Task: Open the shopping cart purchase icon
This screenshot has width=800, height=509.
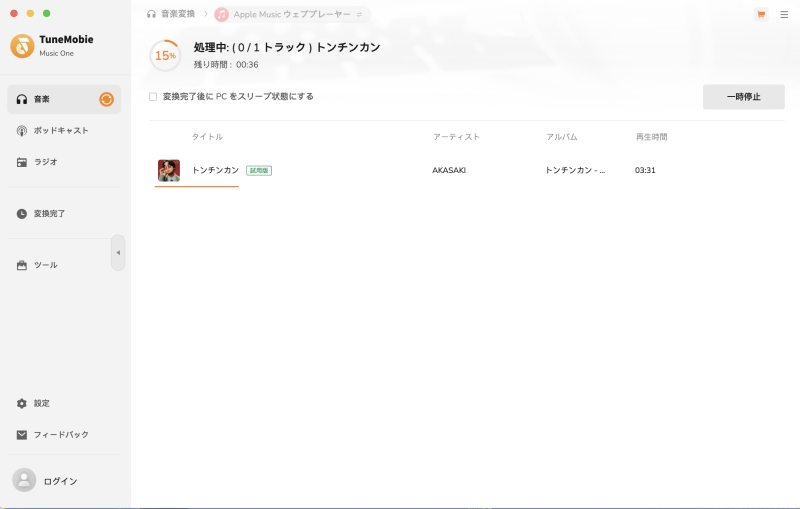Action: 761,14
